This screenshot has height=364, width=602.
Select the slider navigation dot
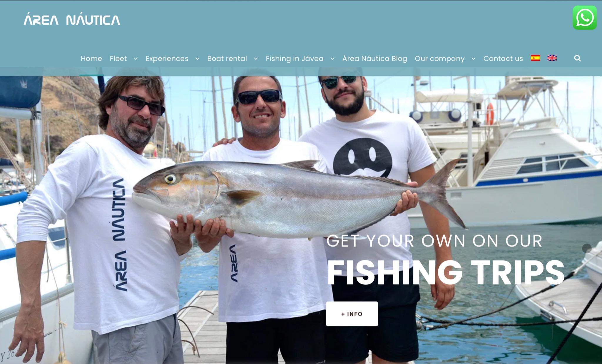pos(587,248)
